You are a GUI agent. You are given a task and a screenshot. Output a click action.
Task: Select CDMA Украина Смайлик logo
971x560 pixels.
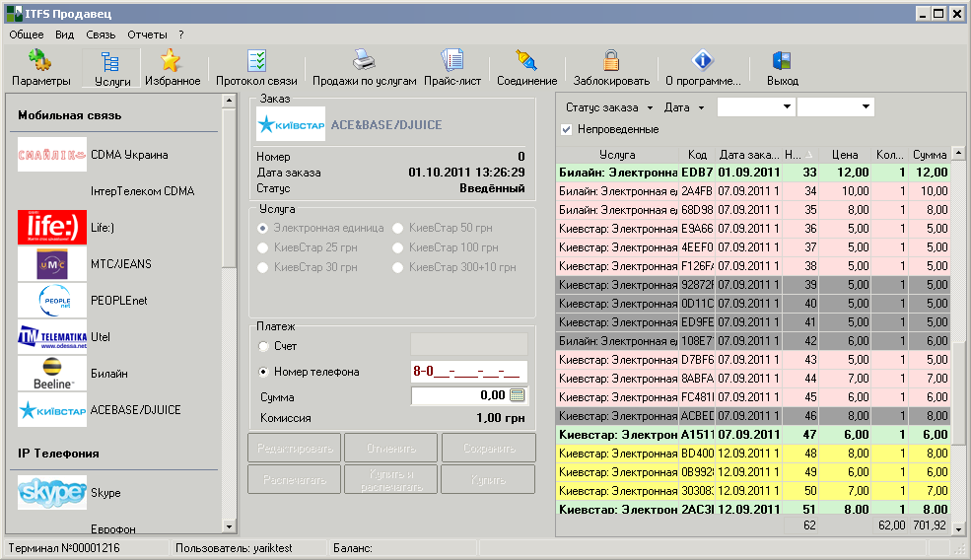point(52,155)
